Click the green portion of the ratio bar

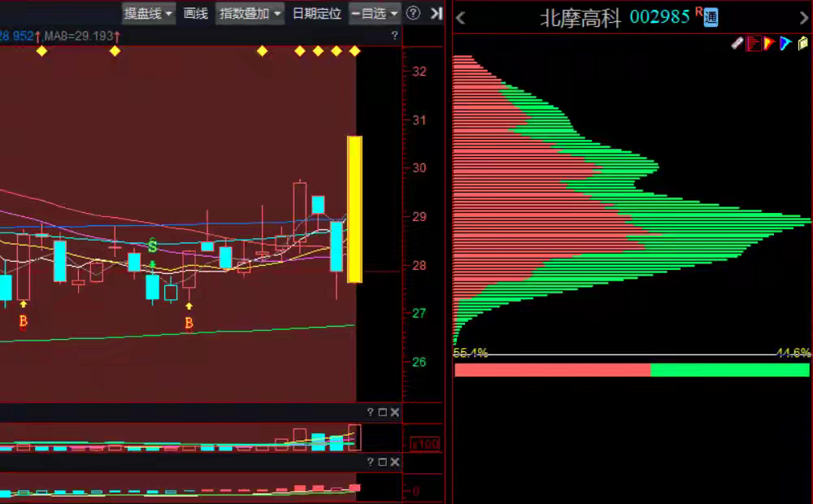(x=729, y=370)
